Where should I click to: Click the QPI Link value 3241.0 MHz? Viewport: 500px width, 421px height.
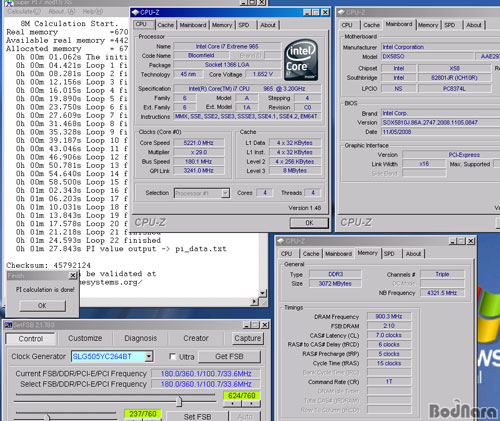click(x=199, y=171)
